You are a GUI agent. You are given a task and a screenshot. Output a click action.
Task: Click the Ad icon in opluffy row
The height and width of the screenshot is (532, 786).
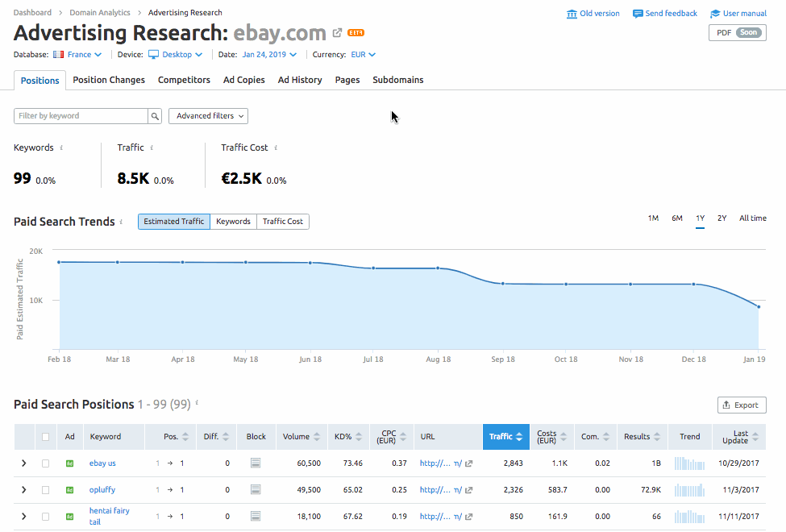tap(69, 490)
